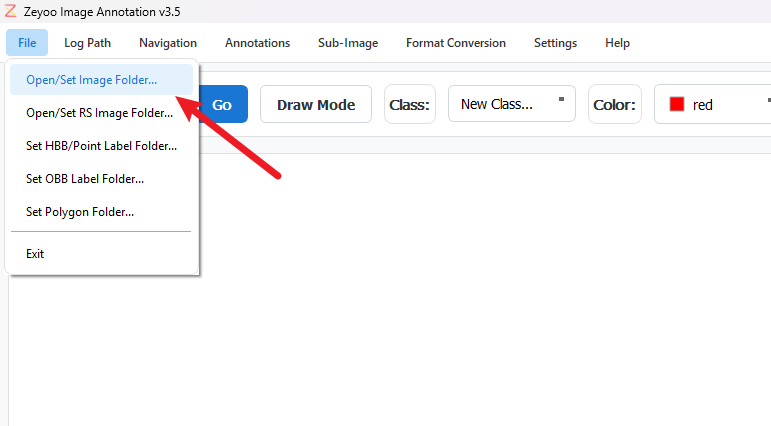Choose Open/Set RS Image Folder... option

pos(101,113)
